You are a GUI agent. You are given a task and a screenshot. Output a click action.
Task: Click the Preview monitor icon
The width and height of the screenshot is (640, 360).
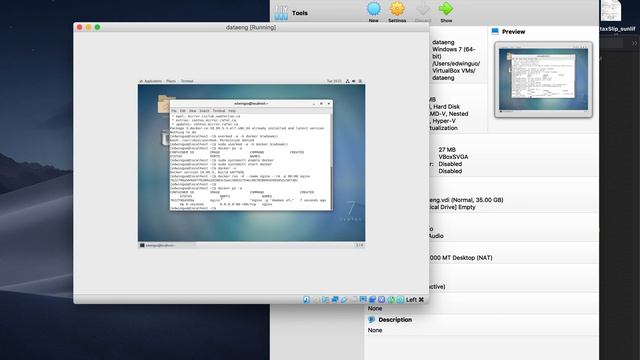click(x=495, y=31)
